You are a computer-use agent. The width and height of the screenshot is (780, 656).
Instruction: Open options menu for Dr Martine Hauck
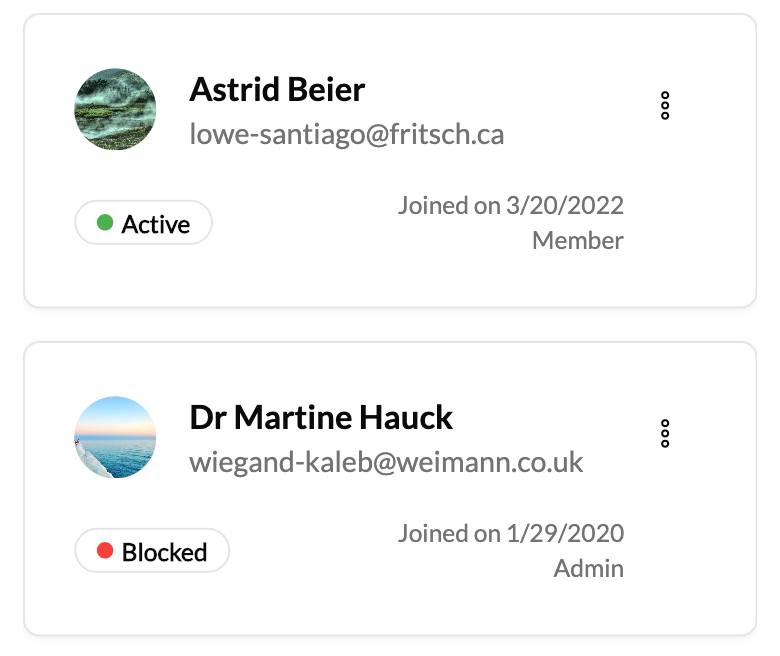[665, 433]
